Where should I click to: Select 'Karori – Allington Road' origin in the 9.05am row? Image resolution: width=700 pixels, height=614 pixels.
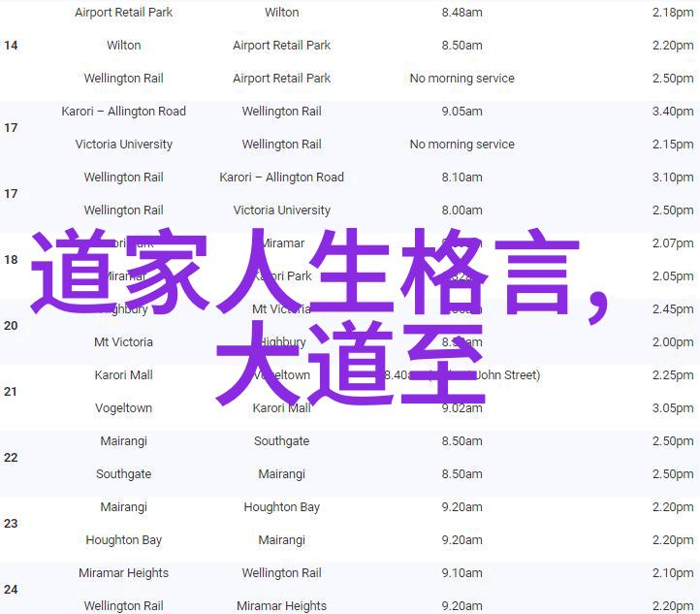point(124,112)
